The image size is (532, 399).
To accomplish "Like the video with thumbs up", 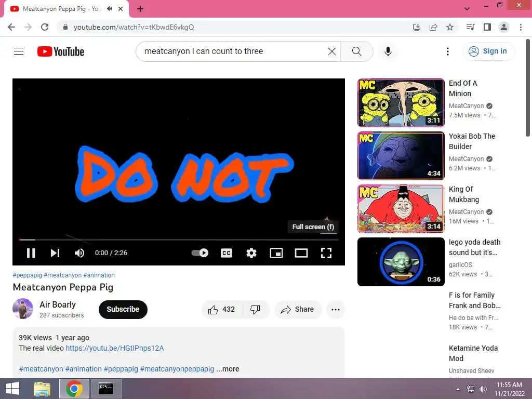I will point(222,310).
